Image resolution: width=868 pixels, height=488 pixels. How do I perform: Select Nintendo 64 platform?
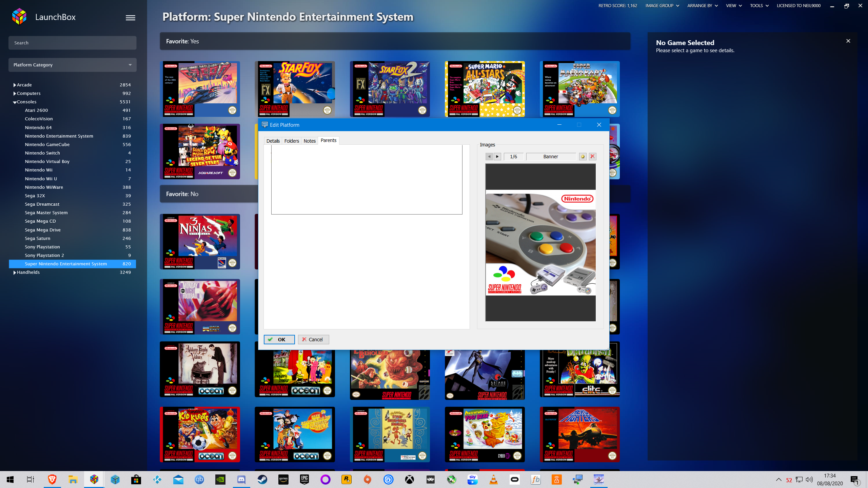pos(72,127)
